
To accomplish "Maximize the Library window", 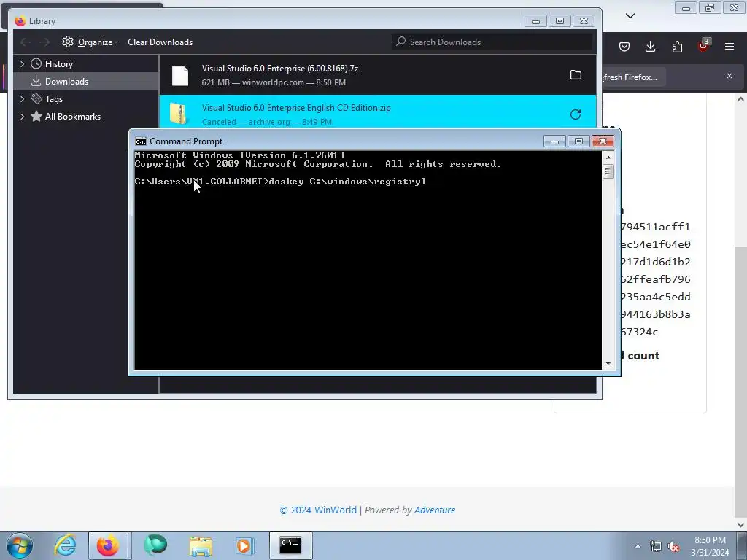I will (x=560, y=21).
